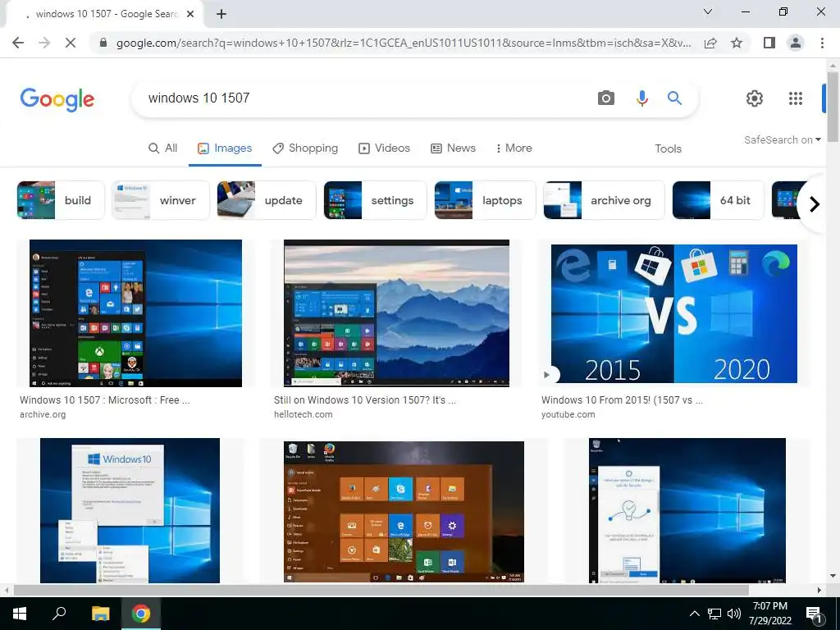The image size is (840, 630).
Task: Open archive.org Windows 10 1507 image
Action: click(x=135, y=313)
